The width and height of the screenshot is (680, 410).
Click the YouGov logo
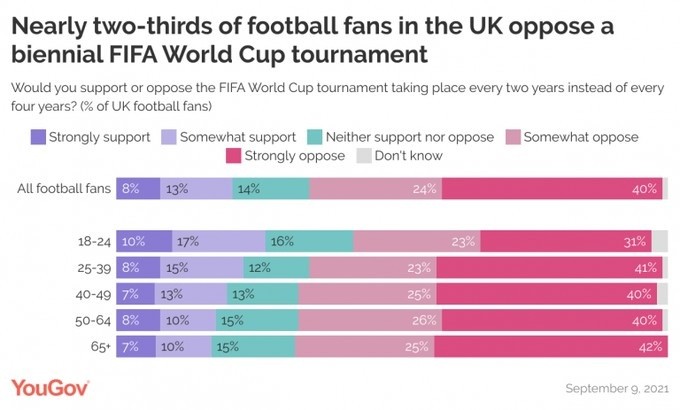coord(50,387)
